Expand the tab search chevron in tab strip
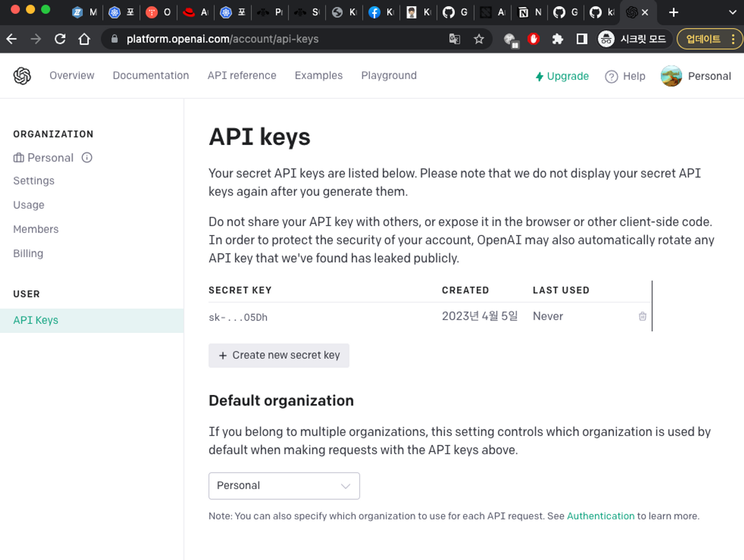The image size is (744, 560). click(732, 12)
